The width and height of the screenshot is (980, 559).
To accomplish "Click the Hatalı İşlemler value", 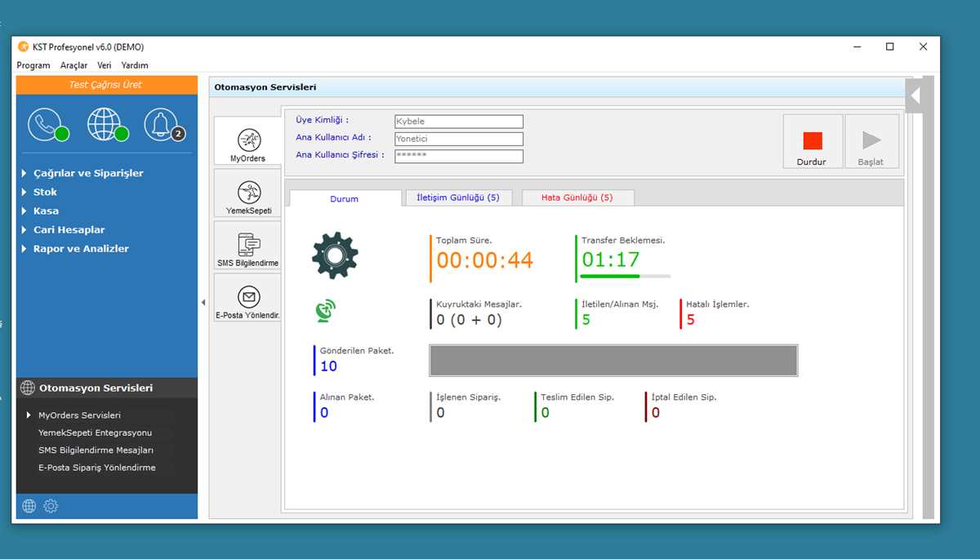I will (690, 320).
